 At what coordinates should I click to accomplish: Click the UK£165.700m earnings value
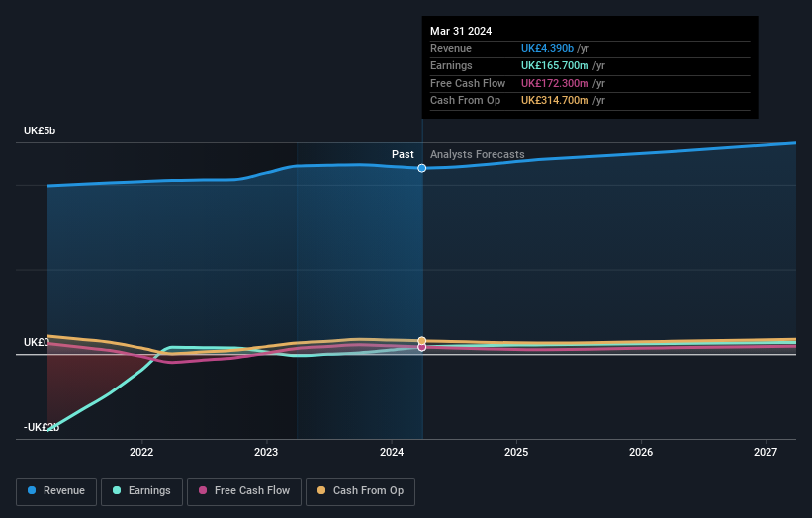(555, 65)
